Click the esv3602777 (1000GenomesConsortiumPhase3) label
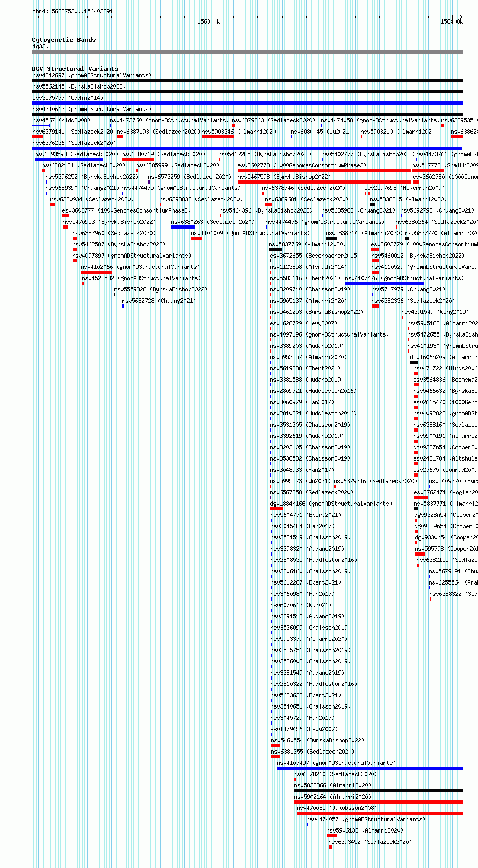The image size is (478, 868). [x=127, y=210]
